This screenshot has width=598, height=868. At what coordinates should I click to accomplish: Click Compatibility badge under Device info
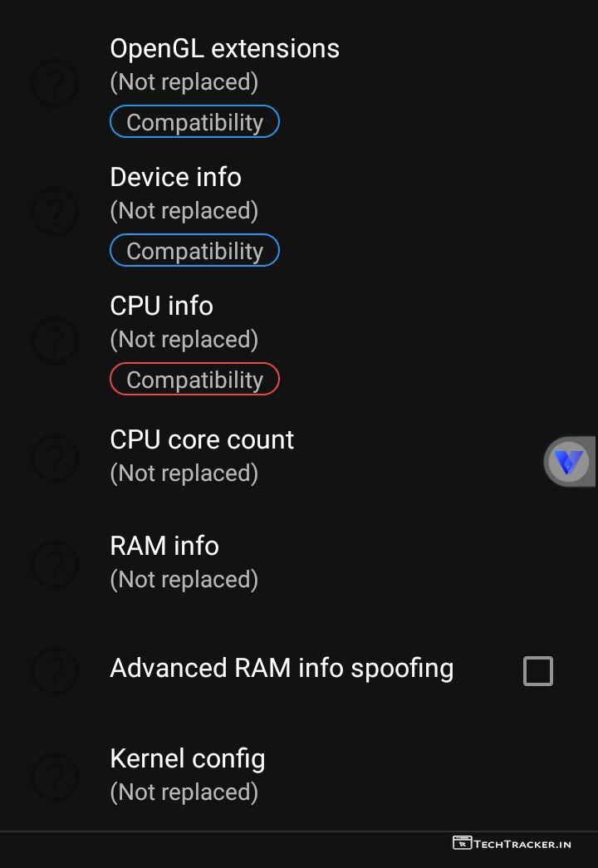tap(194, 251)
